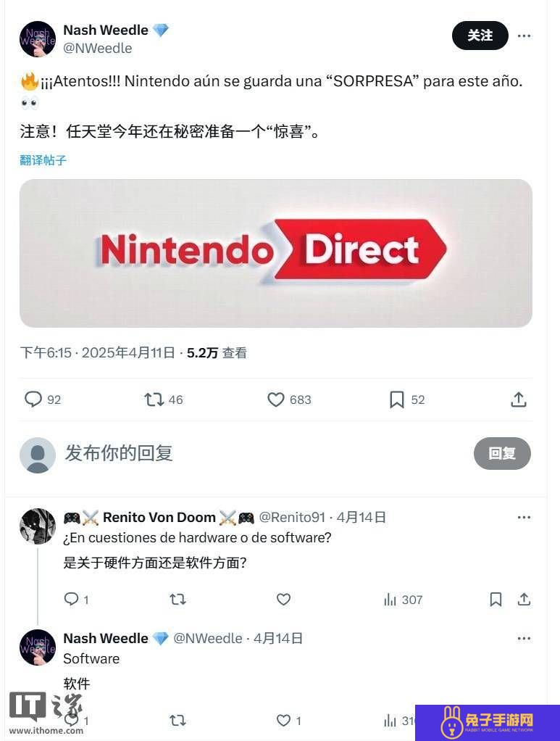Click the gray 回复 reply button
Viewport: 560px width, 741px height.
pyautogui.click(x=502, y=453)
